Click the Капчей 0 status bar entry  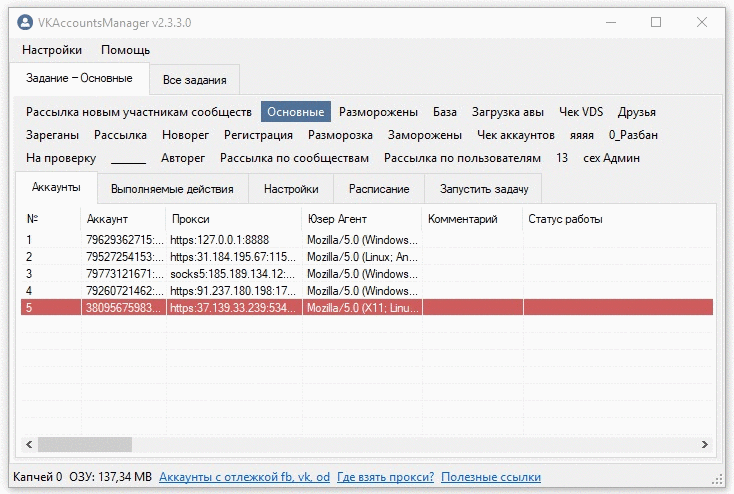37,477
